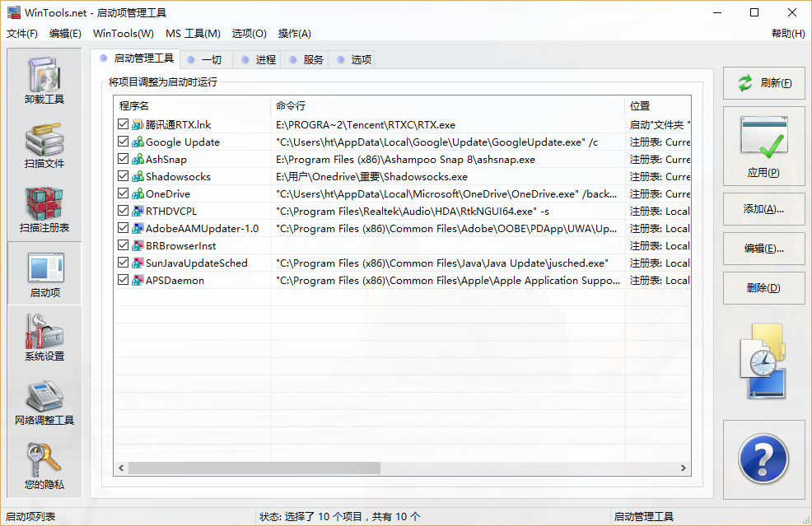Uncheck the 腾讯通RTX.lnk startup item
This screenshot has height=526, width=812.
[124, 124]
